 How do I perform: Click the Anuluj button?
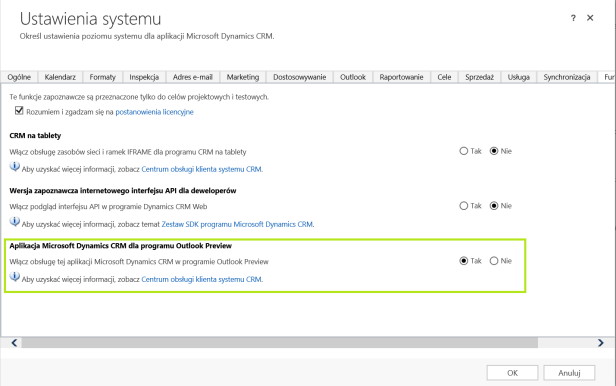click(569, 373)
